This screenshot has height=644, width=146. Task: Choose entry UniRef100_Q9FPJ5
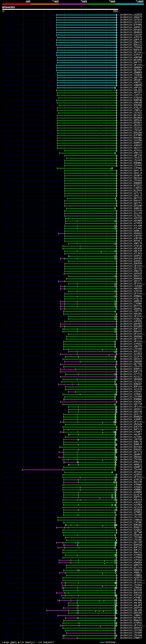click(131, 40)
